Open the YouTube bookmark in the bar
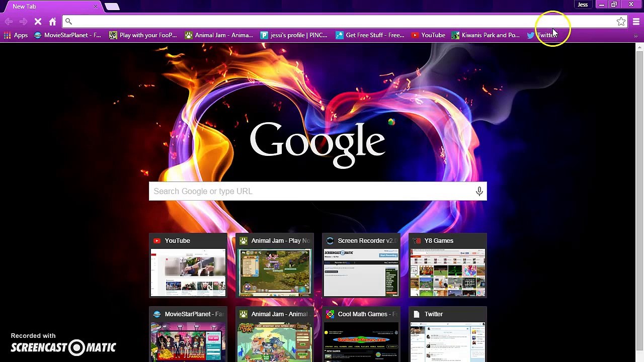Image resolution: width=644 pixels, height=362 pixels. (428, 35)
